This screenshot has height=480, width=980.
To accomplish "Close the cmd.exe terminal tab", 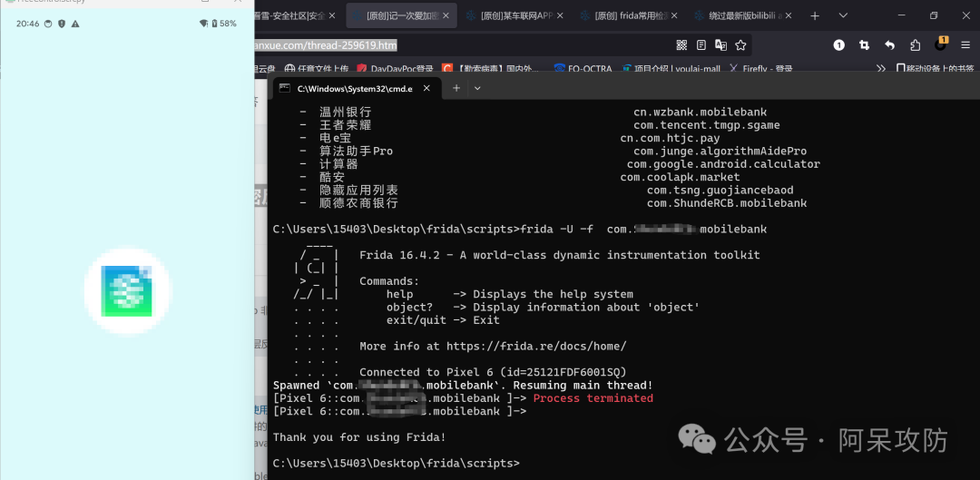I will coord(426,88).
